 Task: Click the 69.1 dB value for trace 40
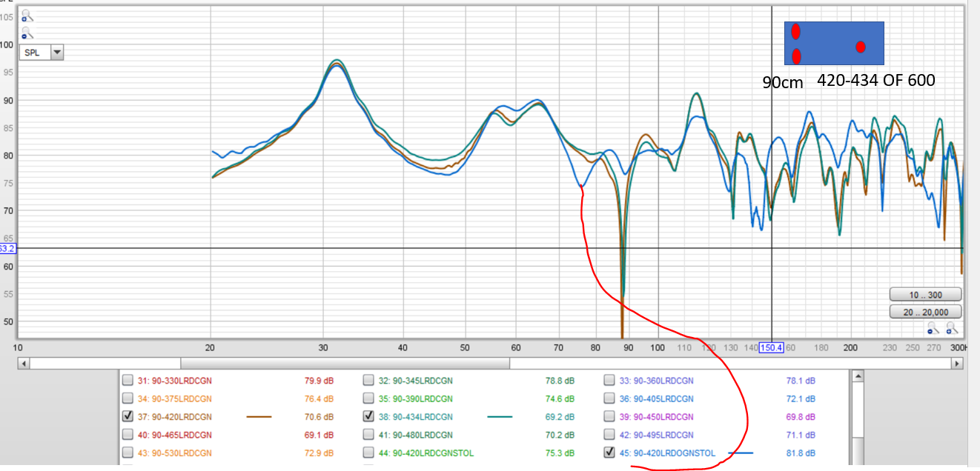pos(320,435)
